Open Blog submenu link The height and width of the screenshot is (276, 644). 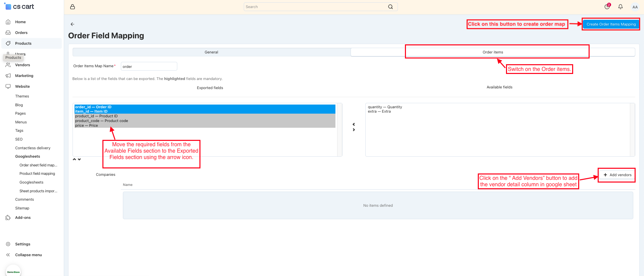[19, 105]
